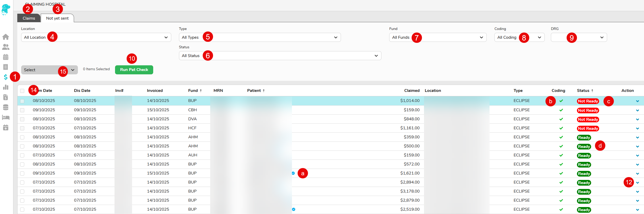This screenshot has height=214, width=644.
Task: Open the All Location dropdown
Action: tap(96, 37)
